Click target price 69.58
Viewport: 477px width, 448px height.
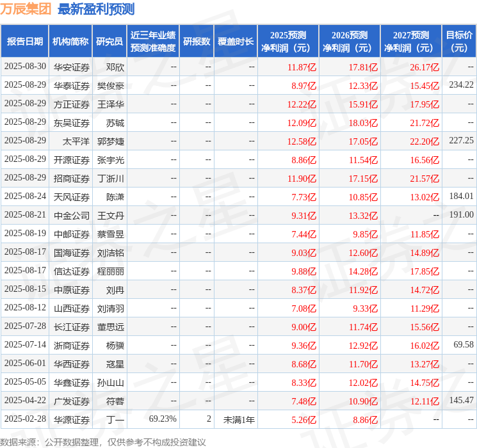(x=464, y=344)
